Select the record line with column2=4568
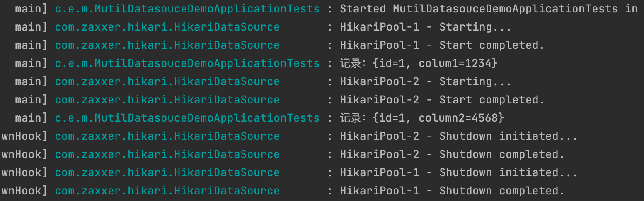644x201 pixels. pos(422,118)
